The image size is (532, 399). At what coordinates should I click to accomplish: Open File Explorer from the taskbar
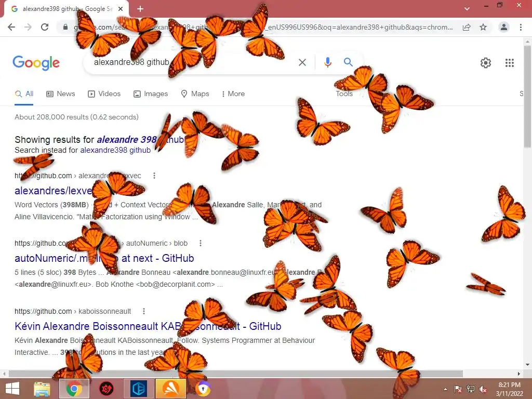click(x=42, y=389)
